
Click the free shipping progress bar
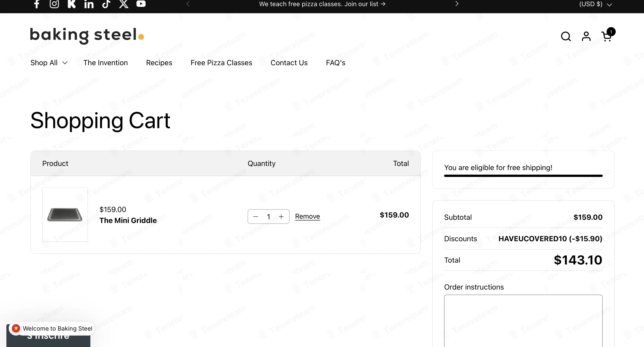523,176
